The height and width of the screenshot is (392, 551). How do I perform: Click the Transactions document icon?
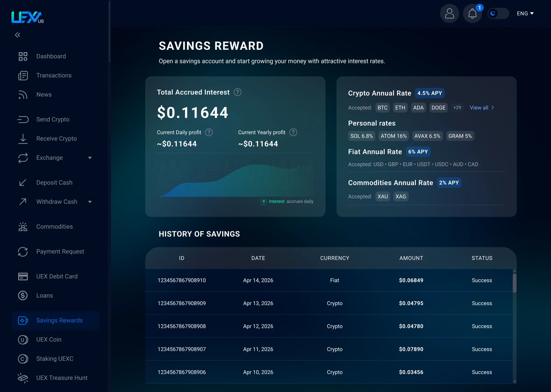(23, 75)
